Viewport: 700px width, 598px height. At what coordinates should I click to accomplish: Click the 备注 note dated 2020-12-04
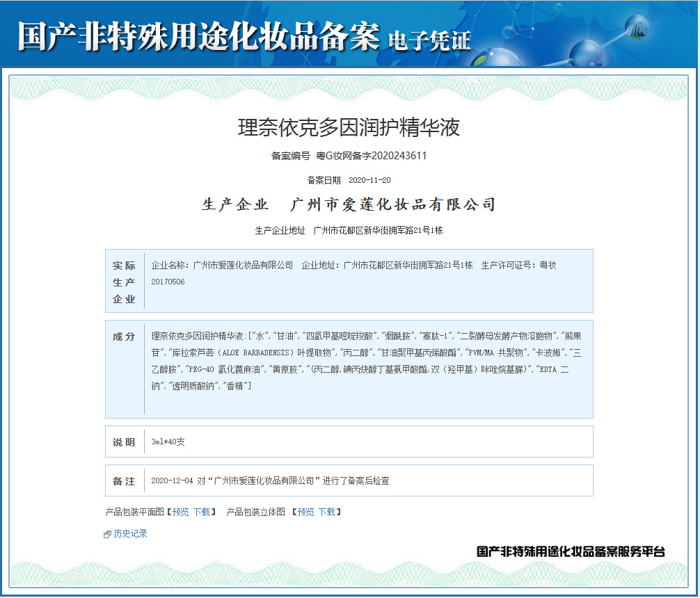(270, 480)
